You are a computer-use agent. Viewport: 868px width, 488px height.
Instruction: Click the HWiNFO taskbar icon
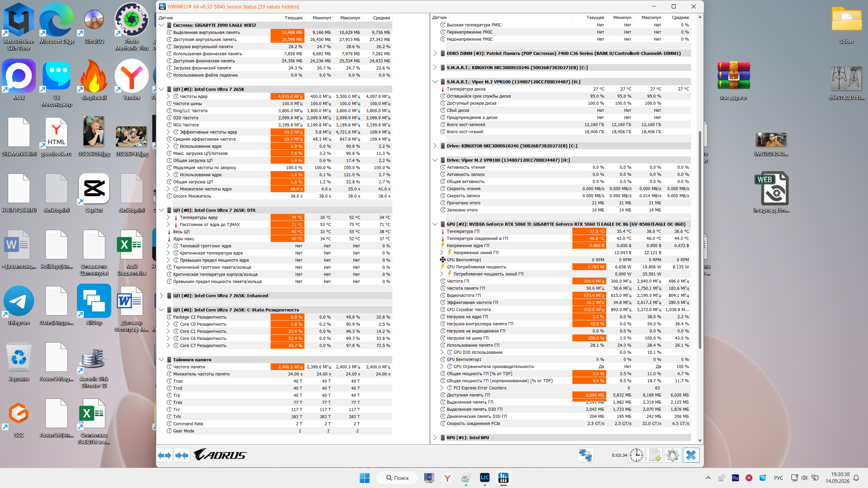[504, 478]
